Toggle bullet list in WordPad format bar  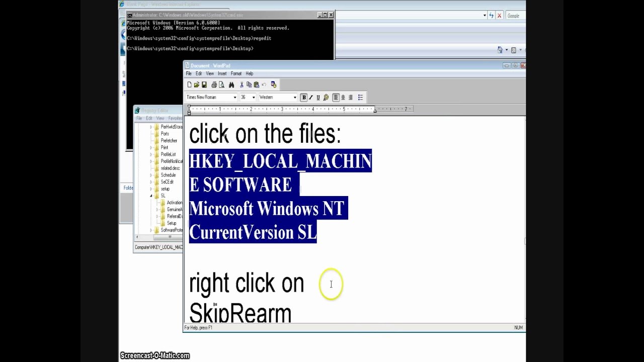click(360, 98)
